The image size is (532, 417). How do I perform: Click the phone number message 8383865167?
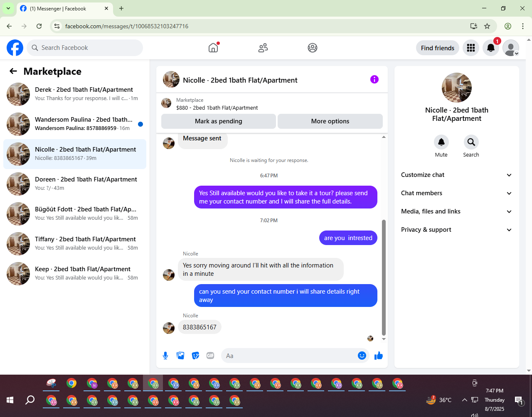[x=199, y=327]
